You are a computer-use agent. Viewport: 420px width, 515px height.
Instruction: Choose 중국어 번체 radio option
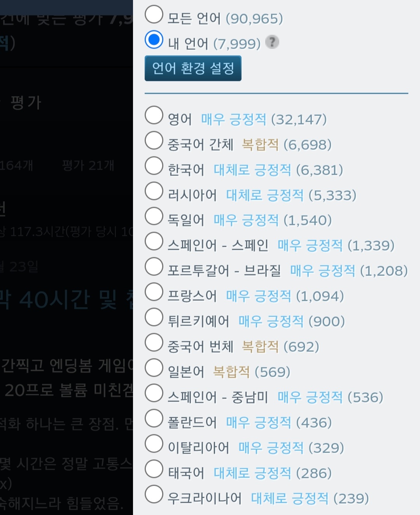click(154, 343)
